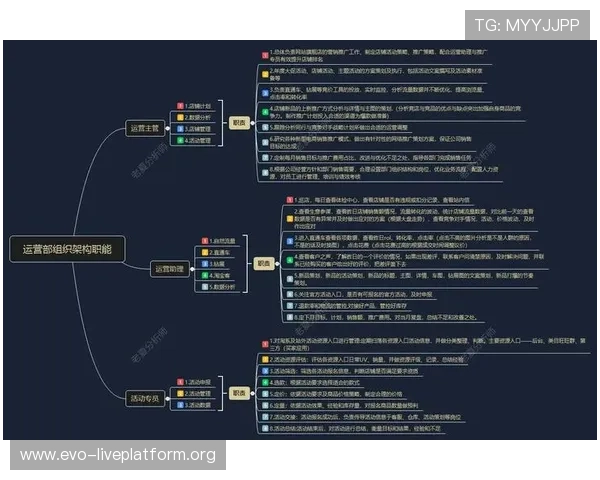Select the 运营助理 branch node

tap(168, 268)
